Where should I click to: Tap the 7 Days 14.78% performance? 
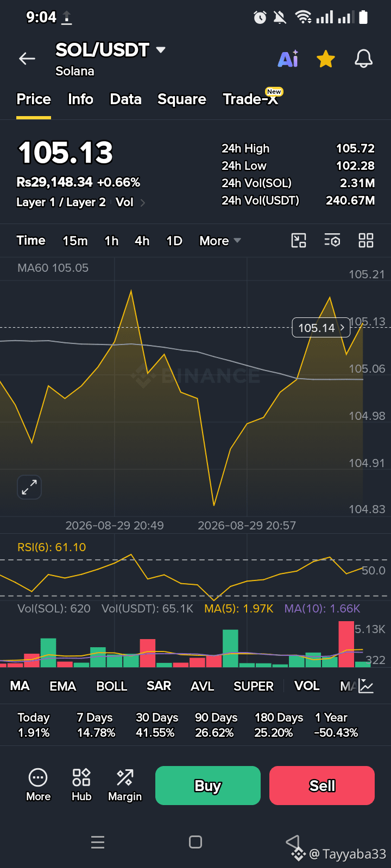96,725
